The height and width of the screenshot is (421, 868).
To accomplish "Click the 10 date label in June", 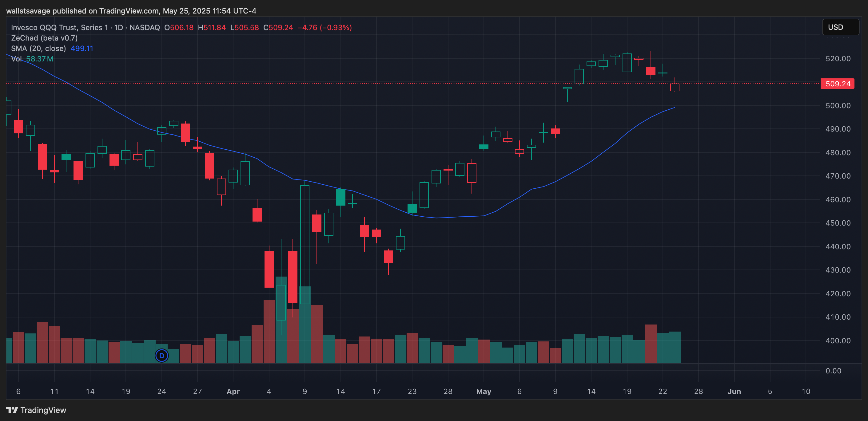I will (x=806, y=391).
